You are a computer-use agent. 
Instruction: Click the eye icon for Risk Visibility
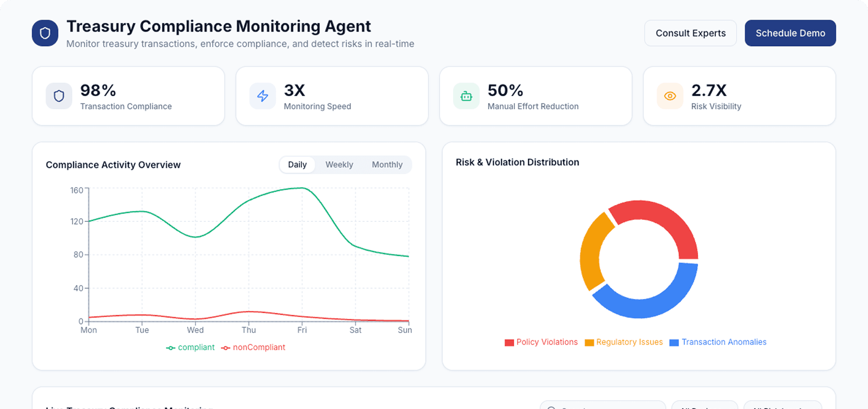tap(670, 96)
